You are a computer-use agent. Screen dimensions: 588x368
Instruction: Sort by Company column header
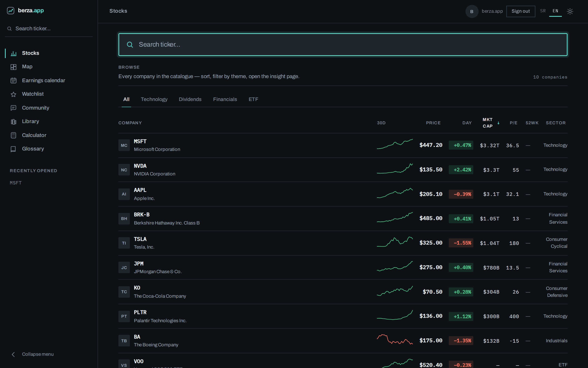[x=130, y=123]
